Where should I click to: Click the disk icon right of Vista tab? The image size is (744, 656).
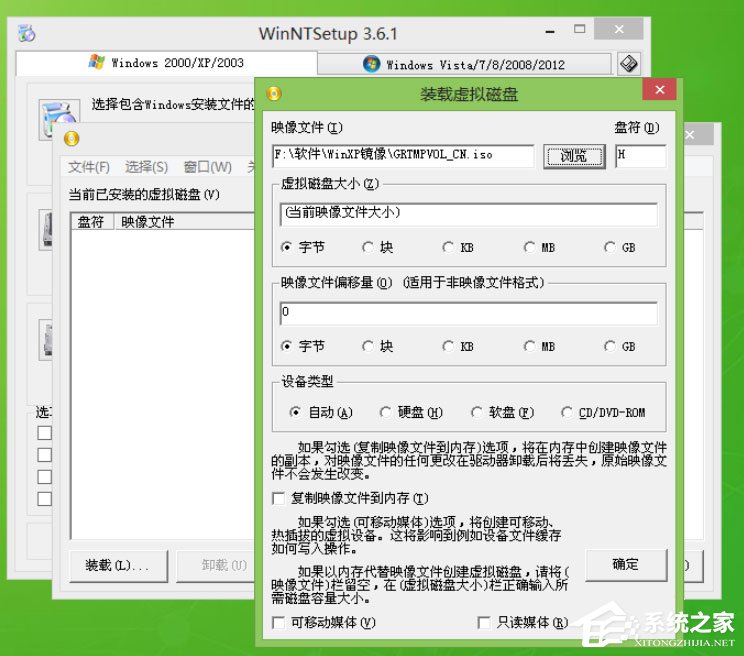pos(628,64)
